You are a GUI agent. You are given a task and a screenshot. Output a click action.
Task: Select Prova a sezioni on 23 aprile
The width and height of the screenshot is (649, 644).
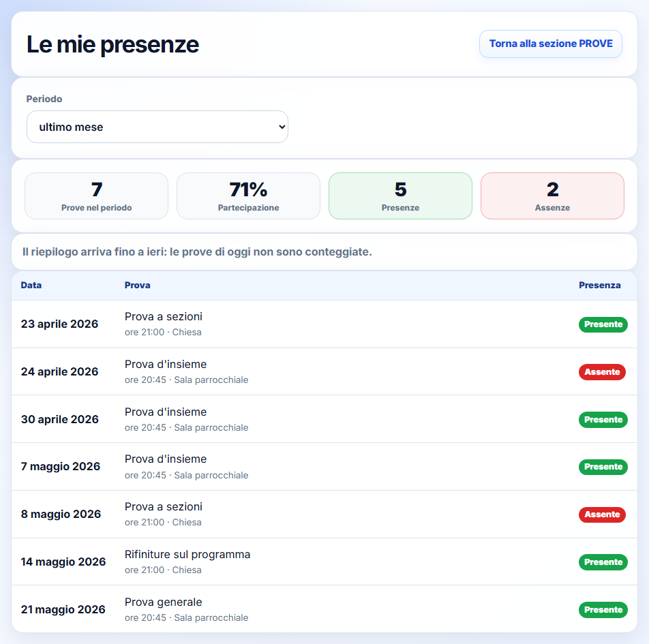tap(164, 317)
